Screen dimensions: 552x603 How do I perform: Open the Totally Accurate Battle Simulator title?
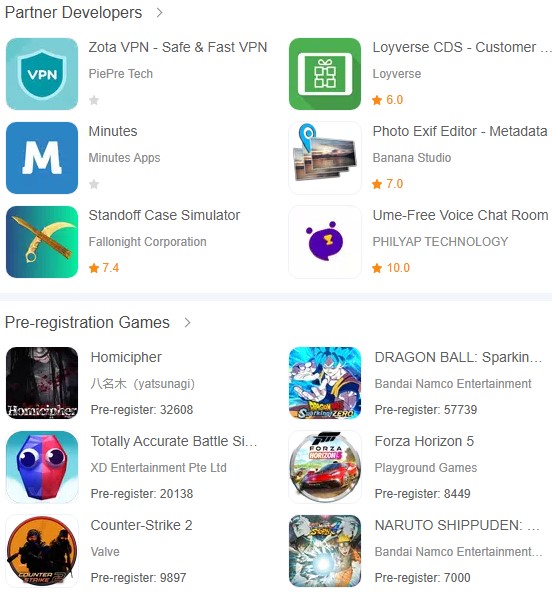[x=174, y=441]
